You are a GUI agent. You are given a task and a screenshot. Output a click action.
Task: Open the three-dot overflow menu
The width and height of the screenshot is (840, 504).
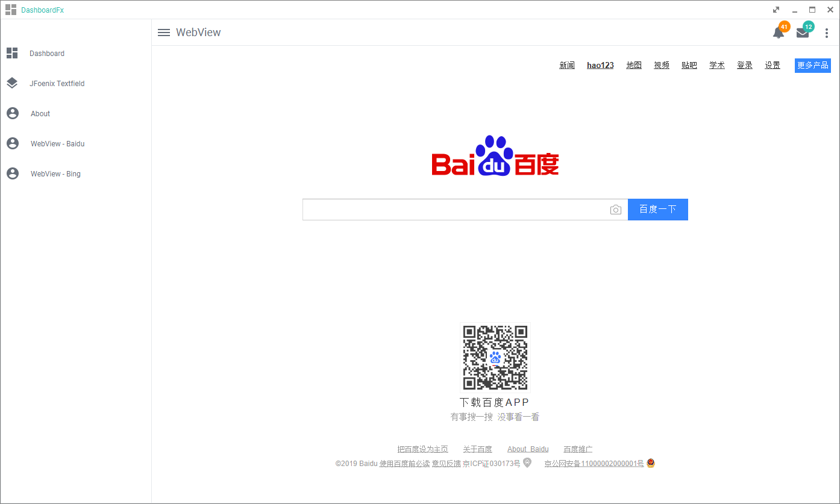(827, 33)
